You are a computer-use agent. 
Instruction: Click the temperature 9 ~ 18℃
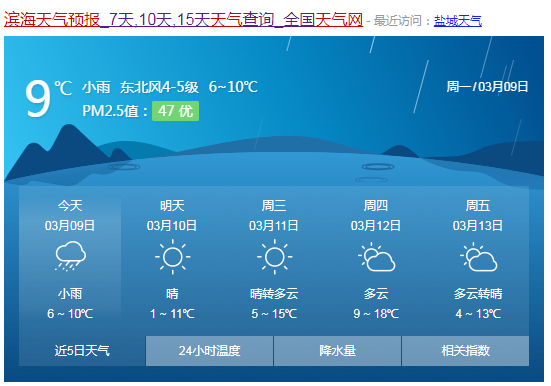(376, 314)
